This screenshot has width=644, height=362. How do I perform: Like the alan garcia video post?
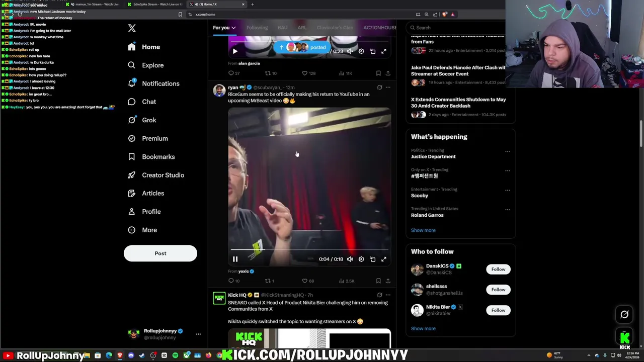tap(308, 73)
